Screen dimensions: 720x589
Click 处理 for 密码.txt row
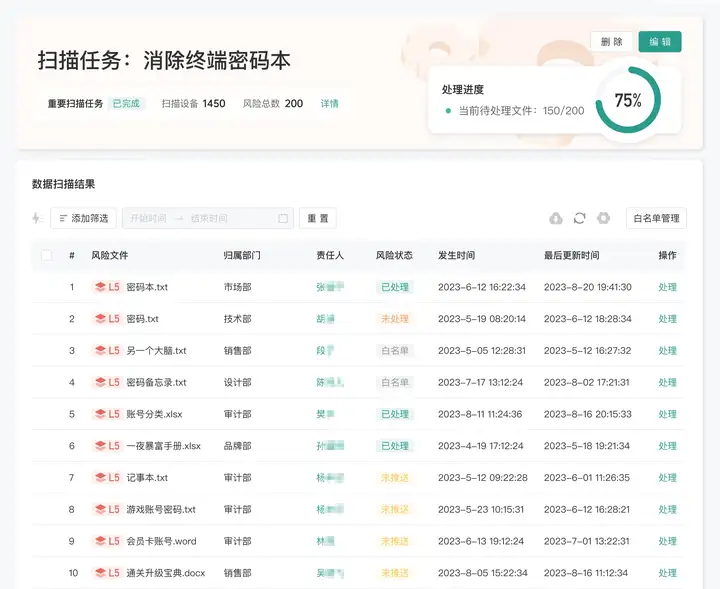click(667, 319)
